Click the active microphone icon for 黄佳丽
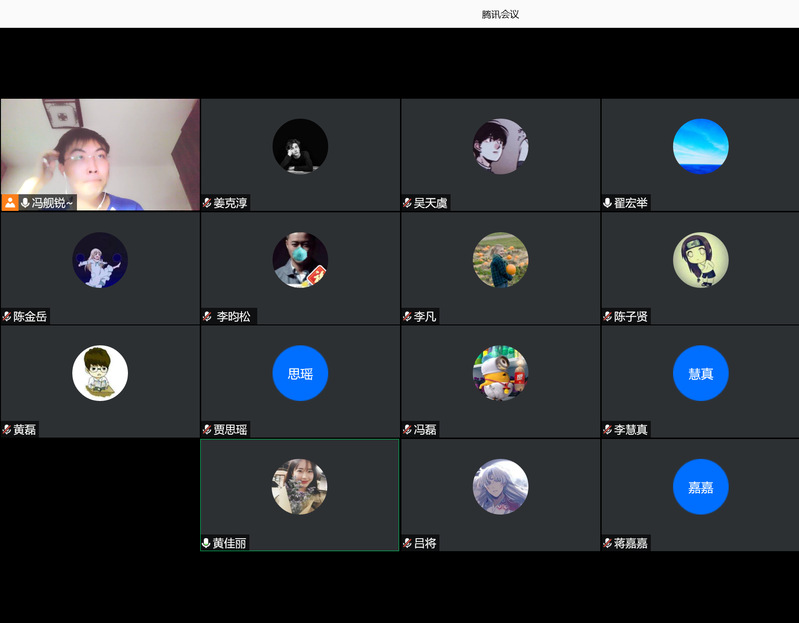This screenshot has height=623, width=799. coord(207,543)
